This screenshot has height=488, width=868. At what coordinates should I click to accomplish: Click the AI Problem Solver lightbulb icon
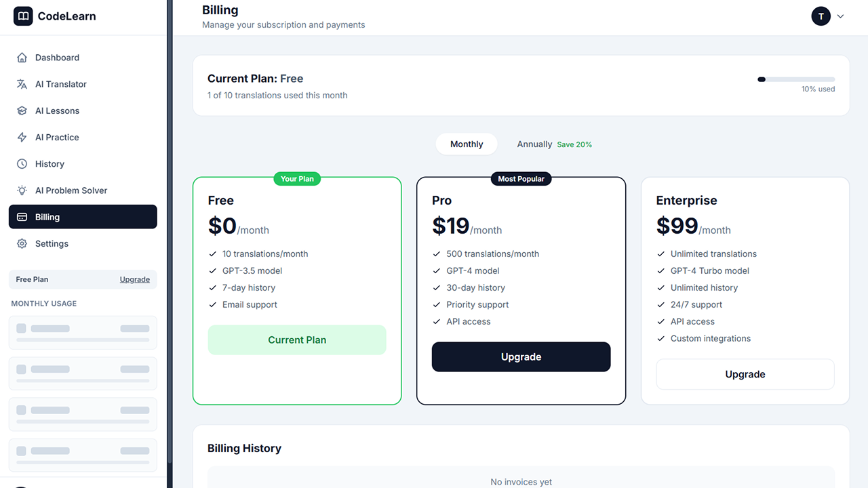pos(22,190)
